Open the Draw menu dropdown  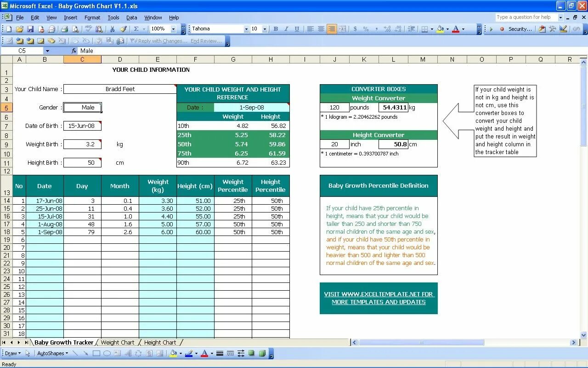pyautogui.click(x=12, y=353)
